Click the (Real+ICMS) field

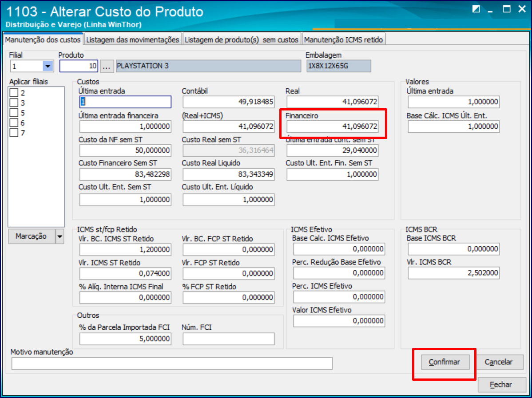(x=229, y=126)
